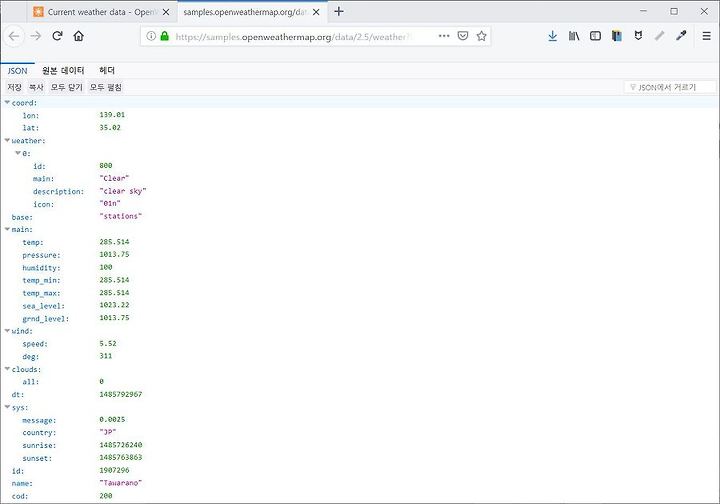Reload the current page
This screenshot has width=720, height=504.
pos(57,36)
